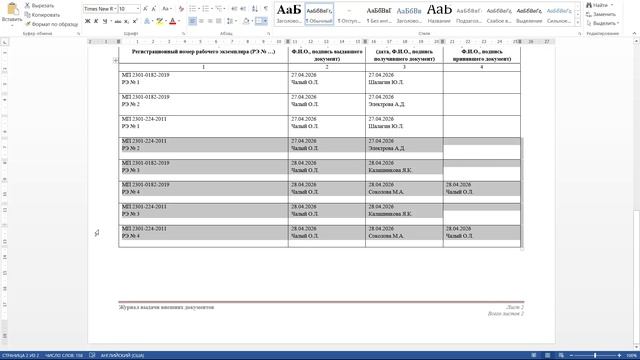Open shading paint bucket icon

[x=246, y=21]
